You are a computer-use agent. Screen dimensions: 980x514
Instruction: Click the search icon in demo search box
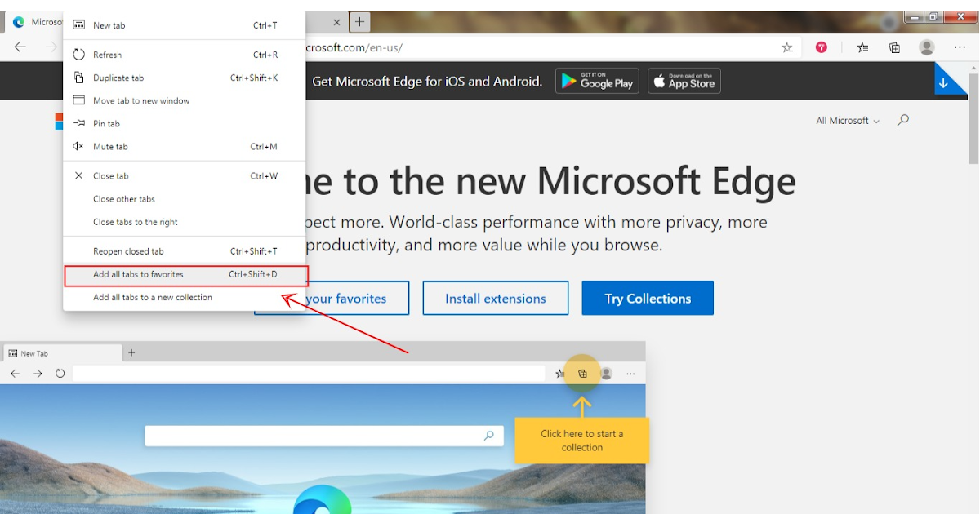click(489, 436)
